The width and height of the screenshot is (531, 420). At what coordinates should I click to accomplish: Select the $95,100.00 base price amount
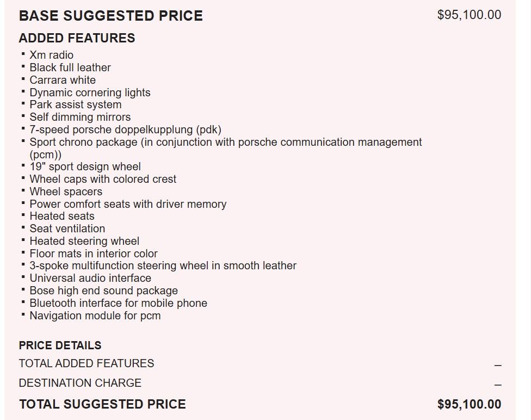(469, 15)
